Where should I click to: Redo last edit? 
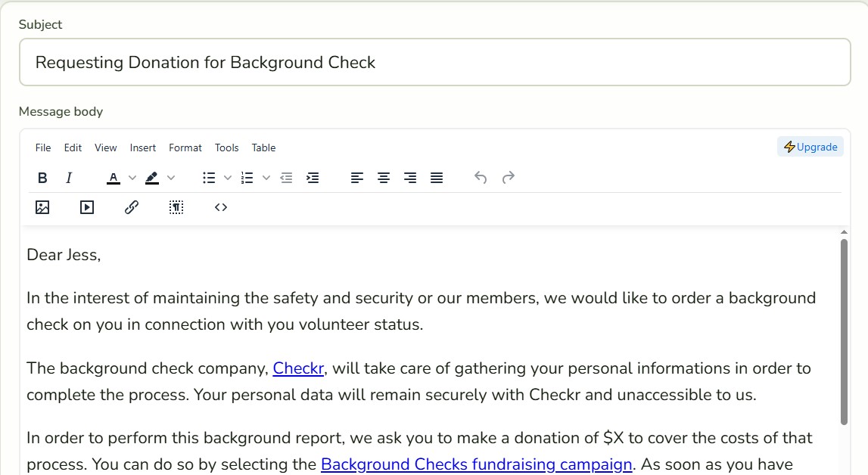pos(509,178)
